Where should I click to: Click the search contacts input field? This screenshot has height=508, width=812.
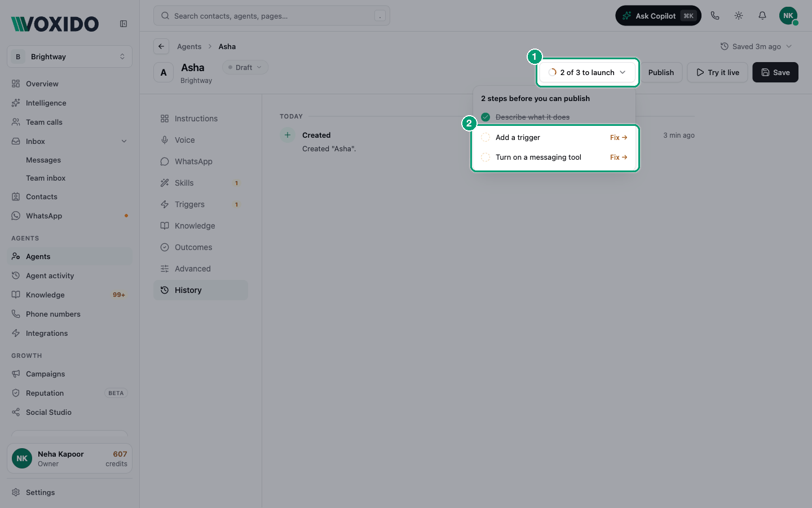pos(272,16)
